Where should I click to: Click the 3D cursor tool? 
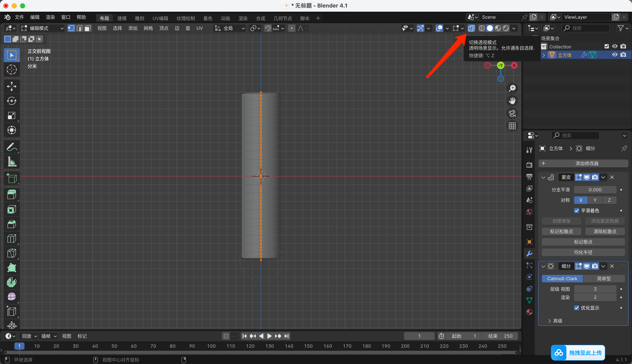[11, 70]
